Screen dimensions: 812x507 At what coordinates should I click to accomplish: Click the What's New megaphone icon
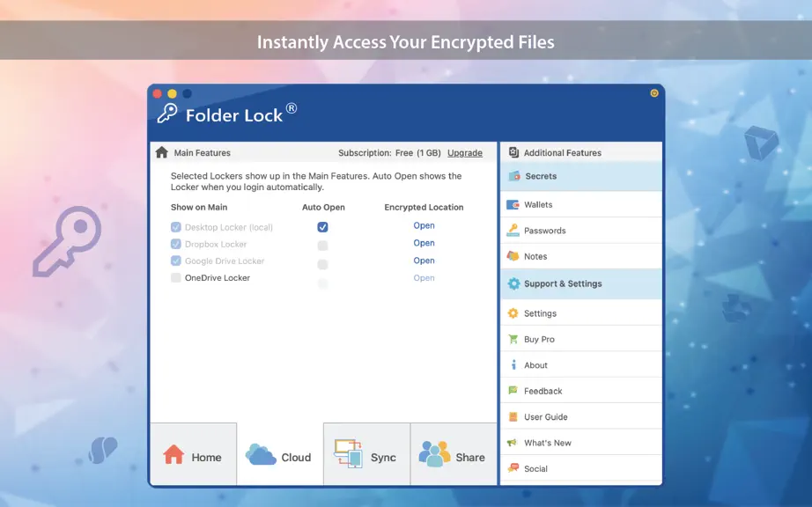click(513, 443)
